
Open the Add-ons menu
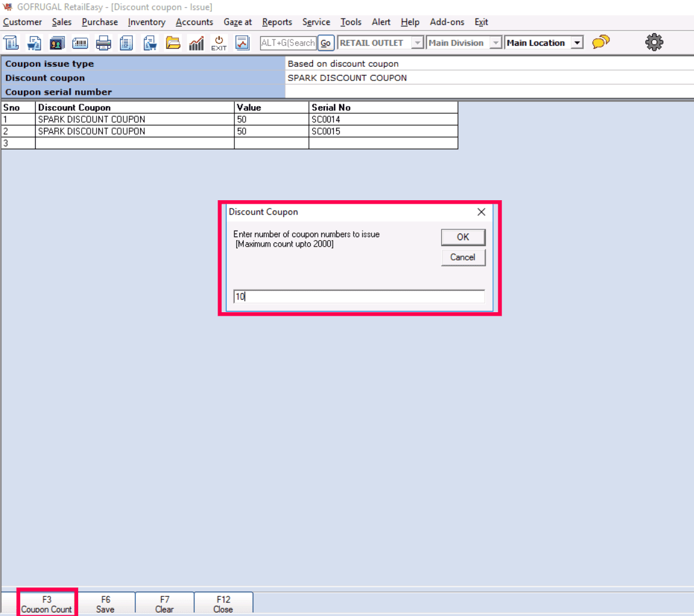tap(447, 22)
